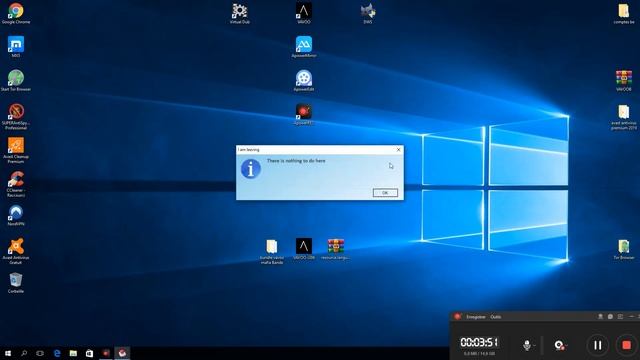Screen dimensions: 640x360
Task: Select the VirtualDub gear shortcut
Action: (x=240, y=13)
